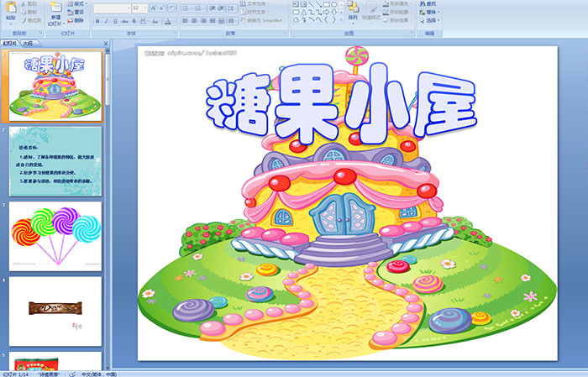Open the Line Spacing menu
Screen dimensions: 588x377
point(232,8)
